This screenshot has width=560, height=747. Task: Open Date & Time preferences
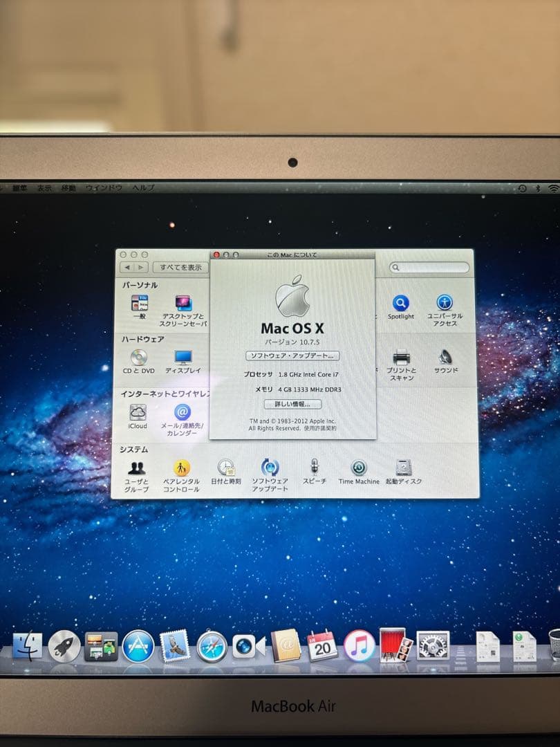pyautogui.click(x=225, y=472)
